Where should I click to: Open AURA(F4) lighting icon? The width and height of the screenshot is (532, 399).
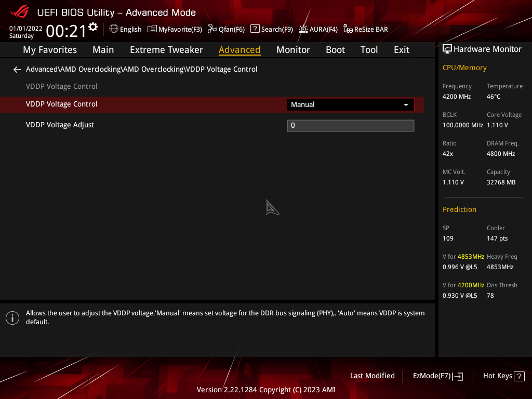click(x=303, y=29)
